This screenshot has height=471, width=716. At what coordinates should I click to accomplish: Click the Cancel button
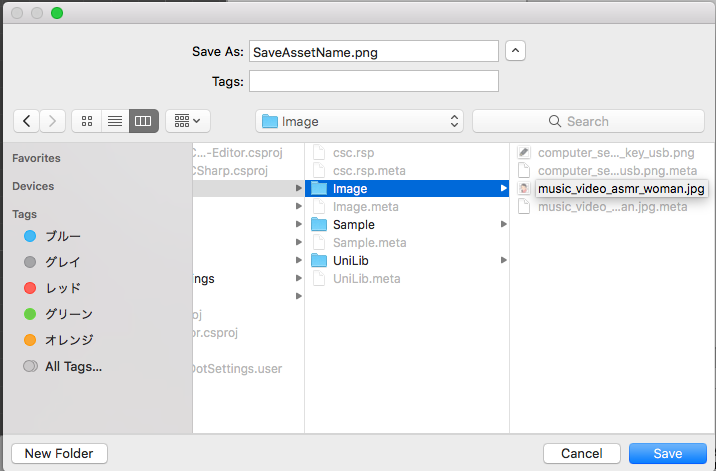582,453
